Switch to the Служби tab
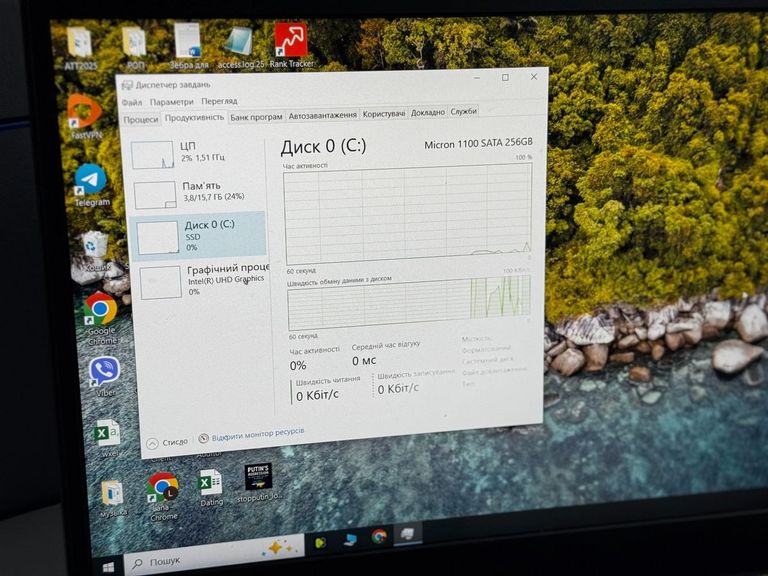768x576 pixels. pyautogui.click(x=463, y=111)
